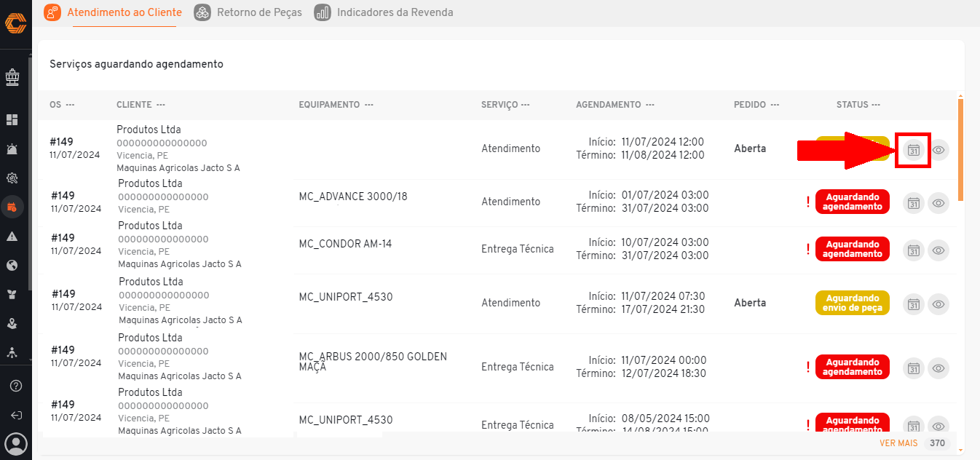This screenshot has height=460, width=980.
Task: Open calendar icon for MC_ADVANCE 3000/18 row
Action: click(914, 203)
